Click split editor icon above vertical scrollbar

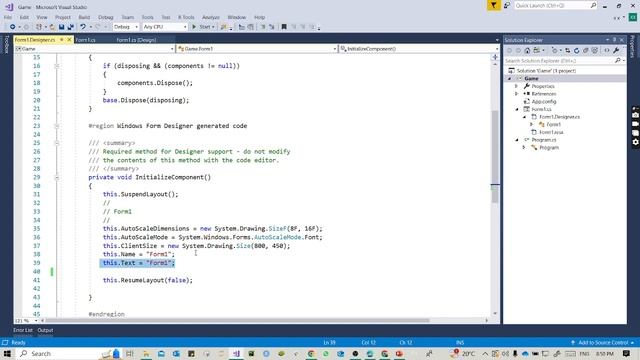point(495,57)
